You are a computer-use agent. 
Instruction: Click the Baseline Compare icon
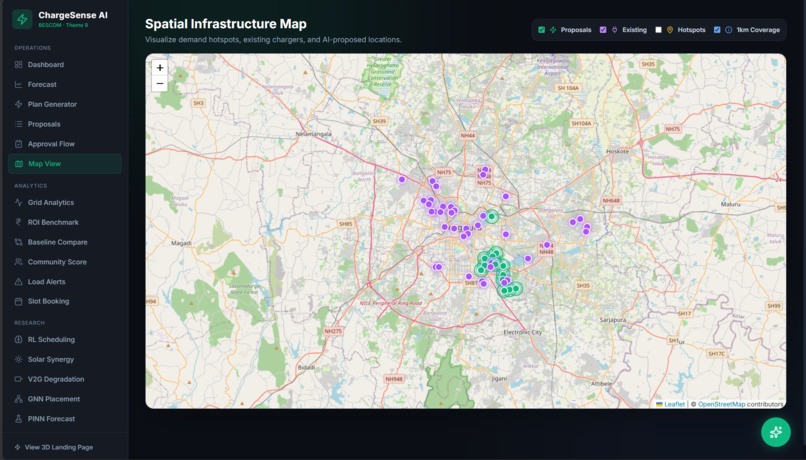(19, 242)
